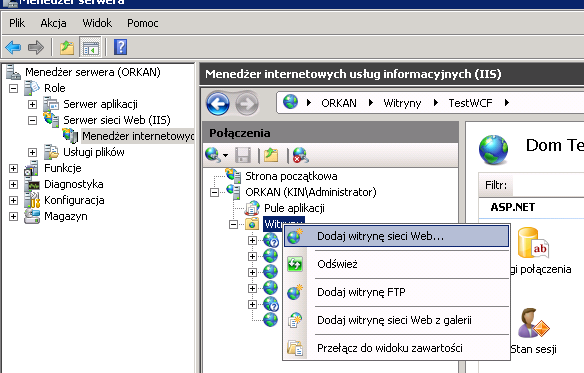Image resolution: width=584 pixels, height=373 pixels.
Task: Collapse the ORKAN (KIN\Administrator) node
Action: tap(214, 192)
